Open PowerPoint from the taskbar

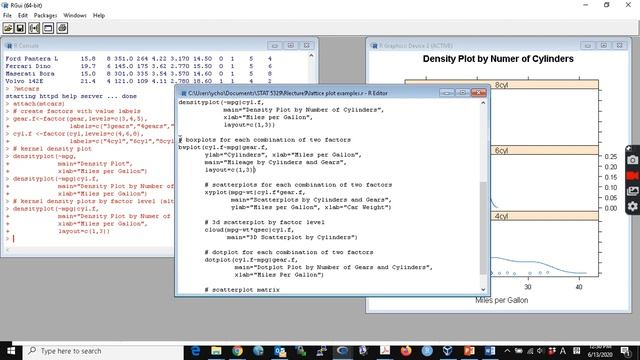point(469,351)
